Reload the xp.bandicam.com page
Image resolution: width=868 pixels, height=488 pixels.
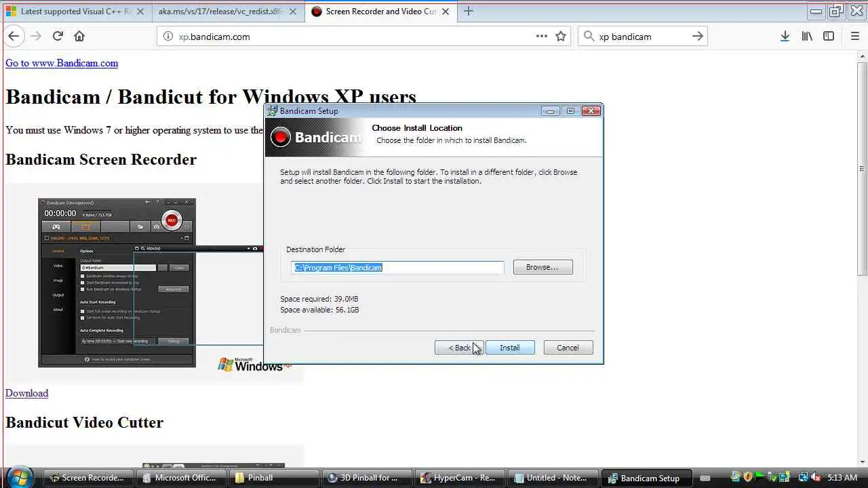pos(58,37)
